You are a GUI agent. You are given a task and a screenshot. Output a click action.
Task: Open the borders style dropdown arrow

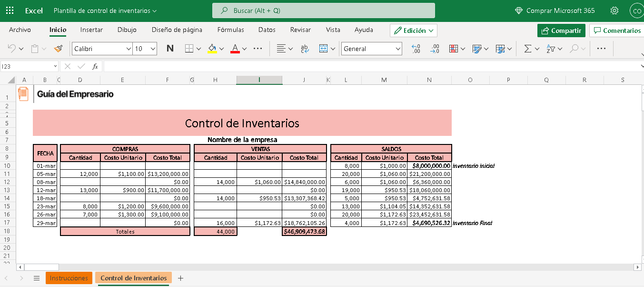[x=198, y=48]
